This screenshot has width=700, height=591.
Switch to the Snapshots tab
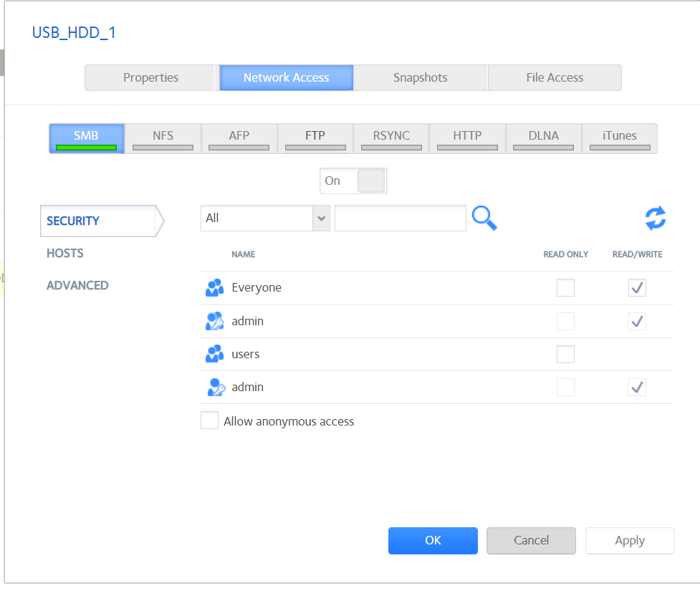(x=420, y=77)
